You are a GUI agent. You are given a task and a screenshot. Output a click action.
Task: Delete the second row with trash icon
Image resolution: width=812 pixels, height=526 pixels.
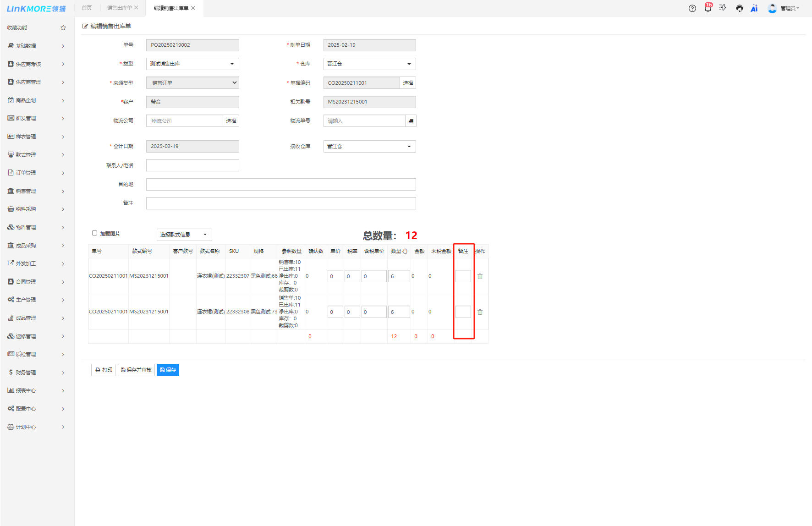coord(480,312)
